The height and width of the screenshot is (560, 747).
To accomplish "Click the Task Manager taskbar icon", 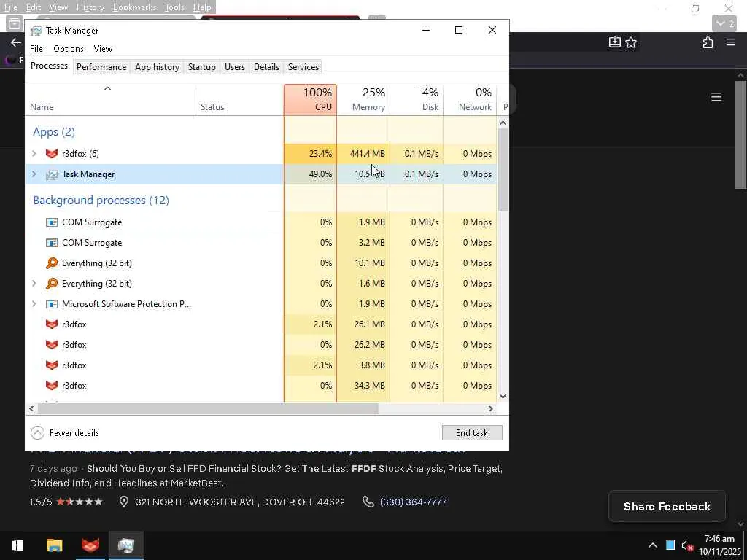I will coord(126,545).
